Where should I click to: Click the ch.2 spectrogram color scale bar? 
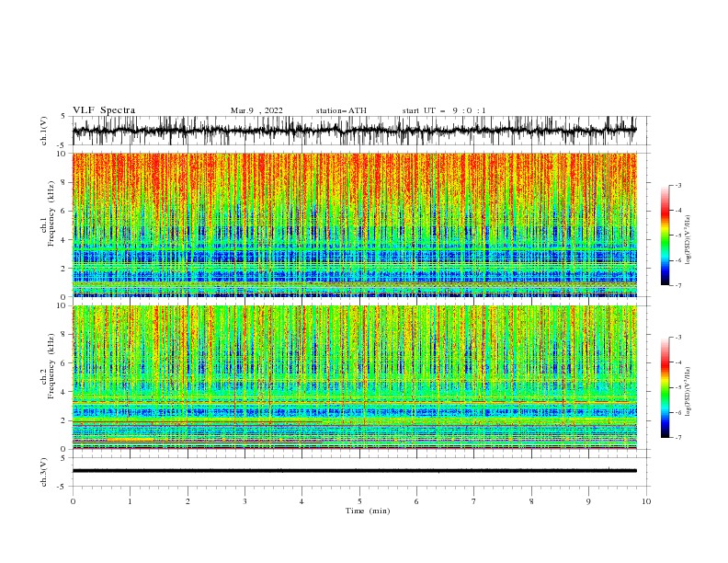click(x=665, y=387)
